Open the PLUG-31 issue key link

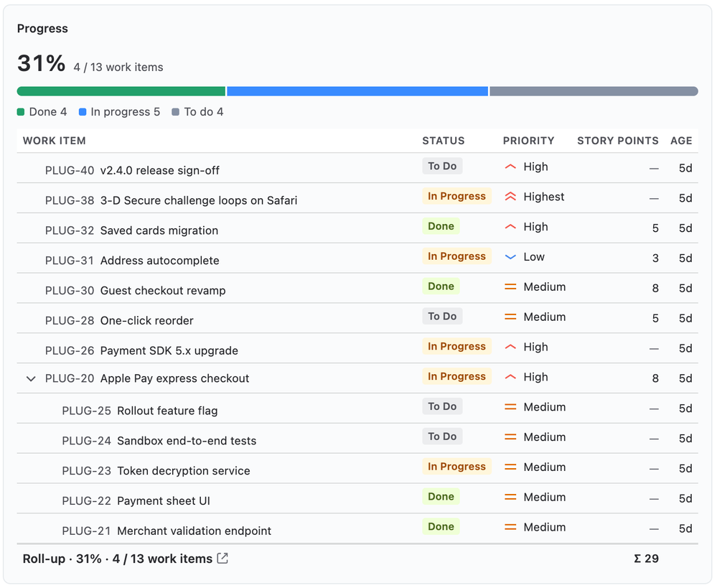pyautogui.click(x=70, y=261)
